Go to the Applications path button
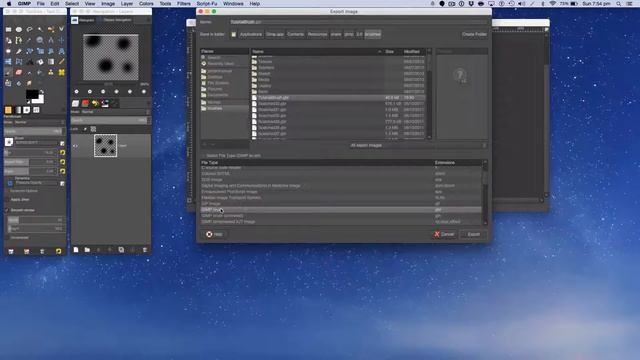The image size is (640, 360). tap(251, 34)
